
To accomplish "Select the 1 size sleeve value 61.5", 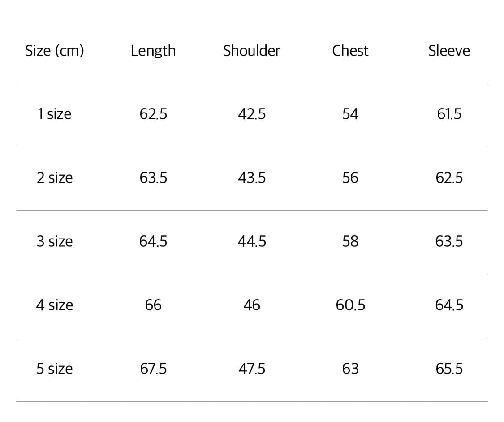I will (x=449, y=114).
